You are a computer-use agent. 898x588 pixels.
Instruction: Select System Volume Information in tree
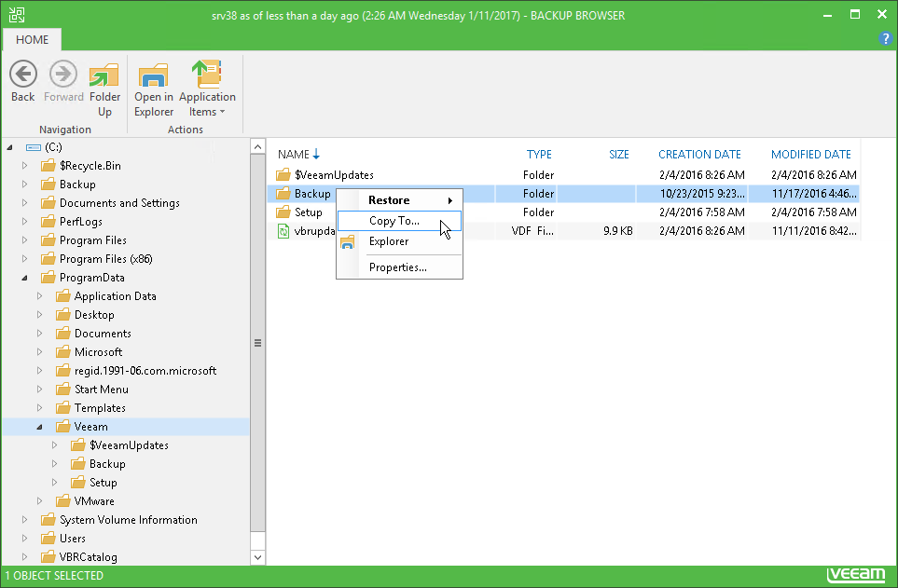[129, 520]
